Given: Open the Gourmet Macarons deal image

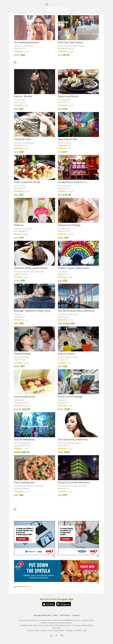Looking at the screenshot, I should [x=35, y=382].
